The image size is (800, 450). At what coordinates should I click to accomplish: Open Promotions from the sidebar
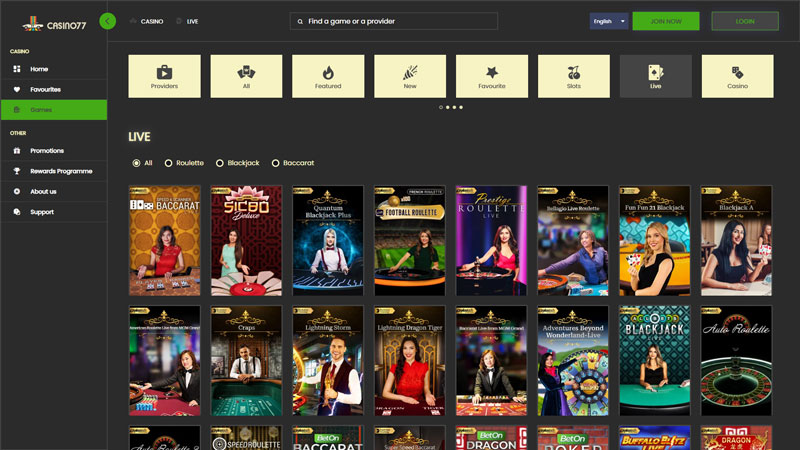54,151
